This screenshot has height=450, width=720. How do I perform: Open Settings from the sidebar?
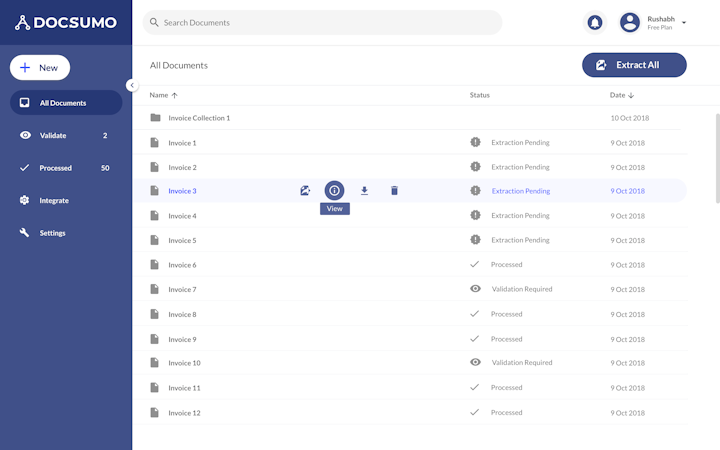52,233
